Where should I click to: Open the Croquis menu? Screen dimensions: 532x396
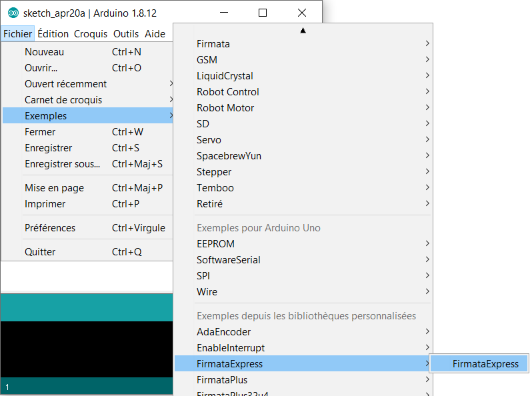90,34
